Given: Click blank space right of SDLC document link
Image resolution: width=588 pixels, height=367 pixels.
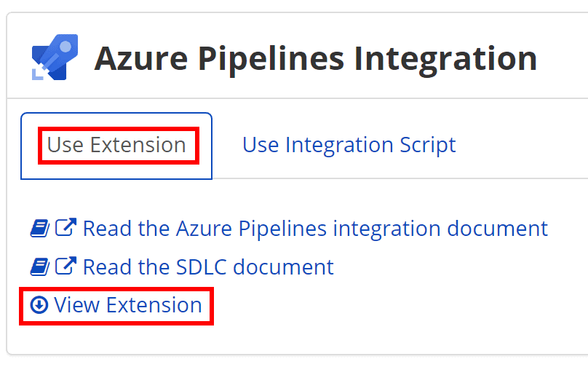Looking at the screenshot, I should (x=458, y=267).
